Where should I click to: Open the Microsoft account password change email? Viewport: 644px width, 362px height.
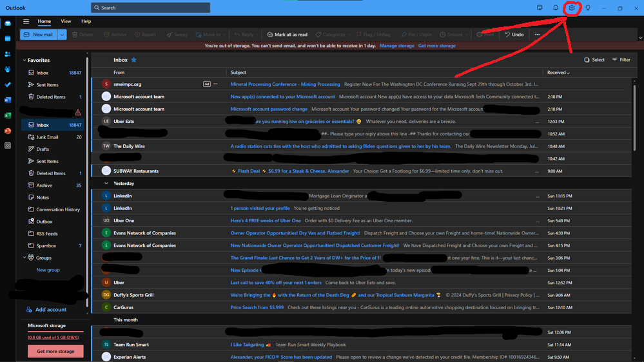(x=362, y=109)
